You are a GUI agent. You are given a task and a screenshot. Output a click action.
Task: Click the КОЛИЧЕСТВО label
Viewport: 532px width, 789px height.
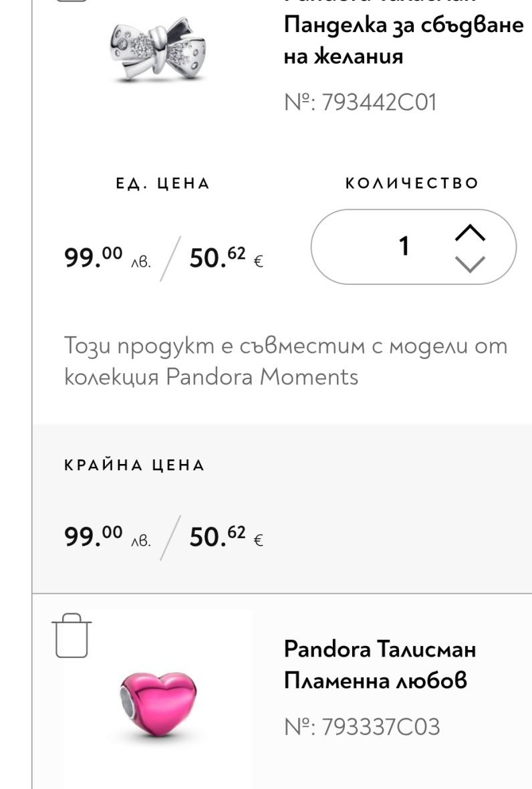[412, 183]
